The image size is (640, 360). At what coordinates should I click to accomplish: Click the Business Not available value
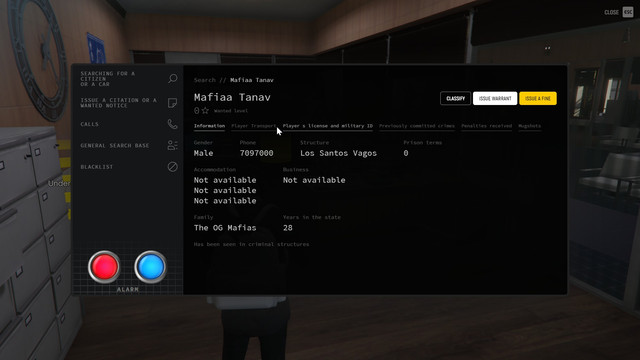314,180
